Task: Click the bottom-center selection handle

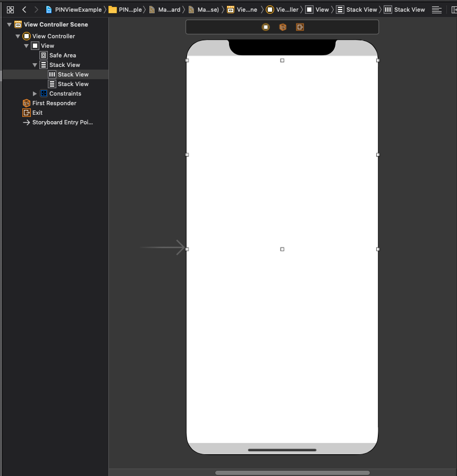Action: pos(282,249)
